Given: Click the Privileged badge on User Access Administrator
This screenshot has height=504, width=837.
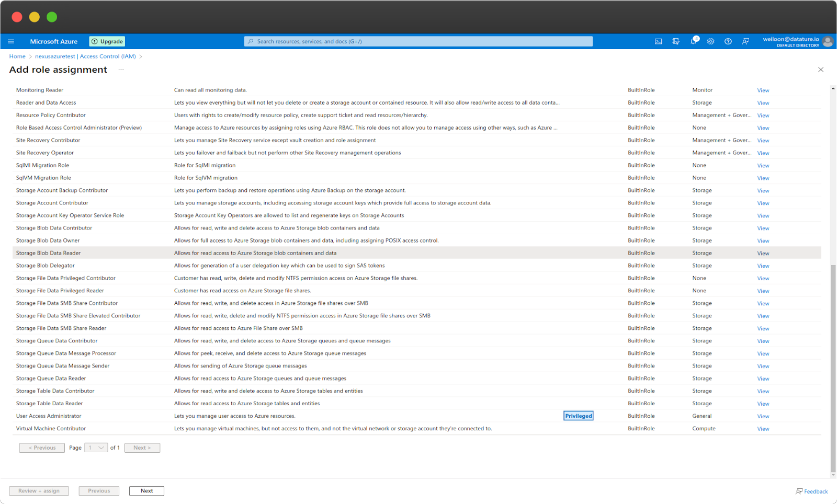Looking at the screenshot, I should (x=579, y=416).
